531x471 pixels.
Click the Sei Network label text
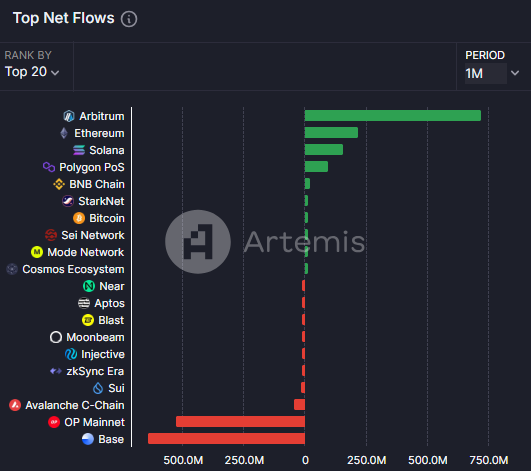93,235
